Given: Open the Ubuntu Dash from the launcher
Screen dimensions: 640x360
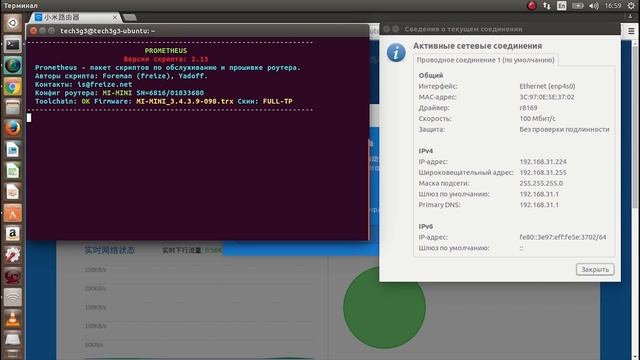Looking at the screenshot, I should tap(12, 23).
